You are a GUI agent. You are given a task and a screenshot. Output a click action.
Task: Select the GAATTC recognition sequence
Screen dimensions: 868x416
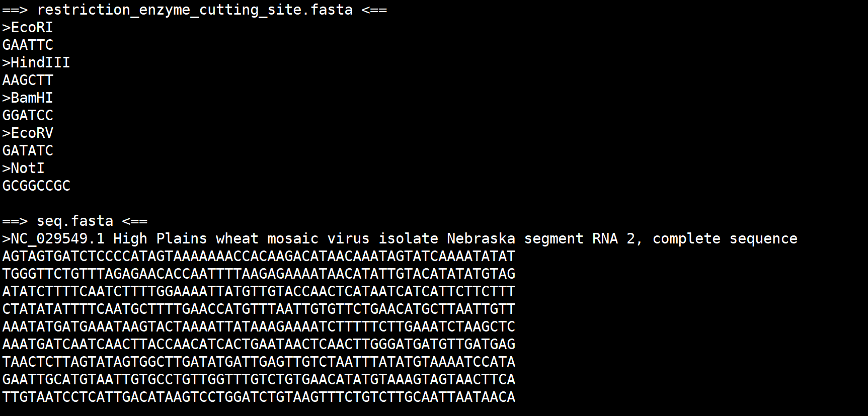(28, 45)
